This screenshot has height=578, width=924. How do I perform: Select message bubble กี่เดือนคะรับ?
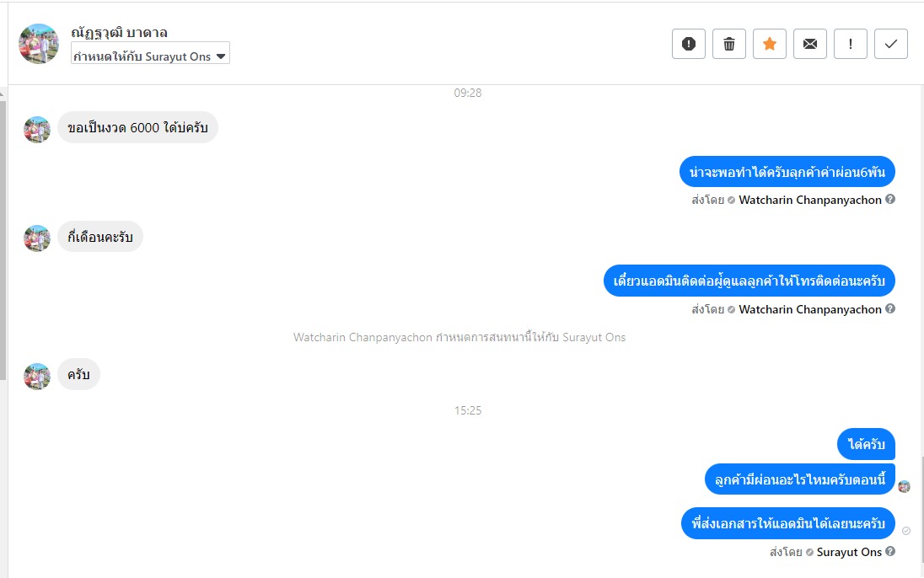[x=100, y=237]
